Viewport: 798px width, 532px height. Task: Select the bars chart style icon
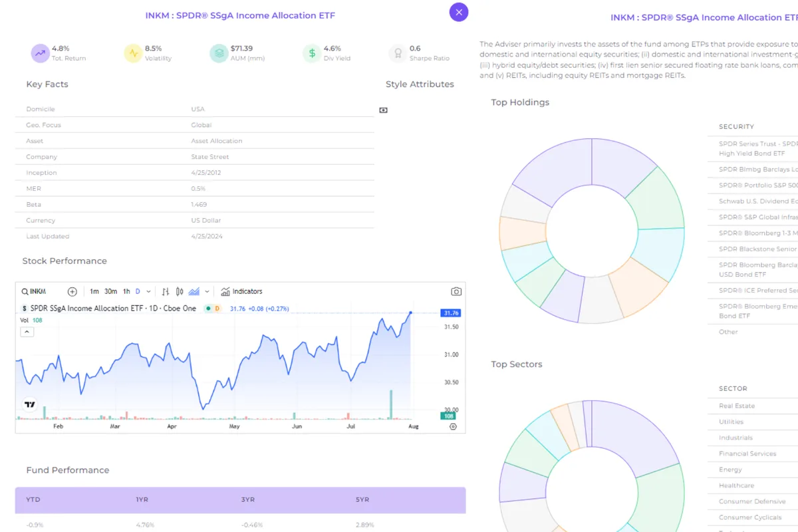pyautogui.click(x=166, y=291)
